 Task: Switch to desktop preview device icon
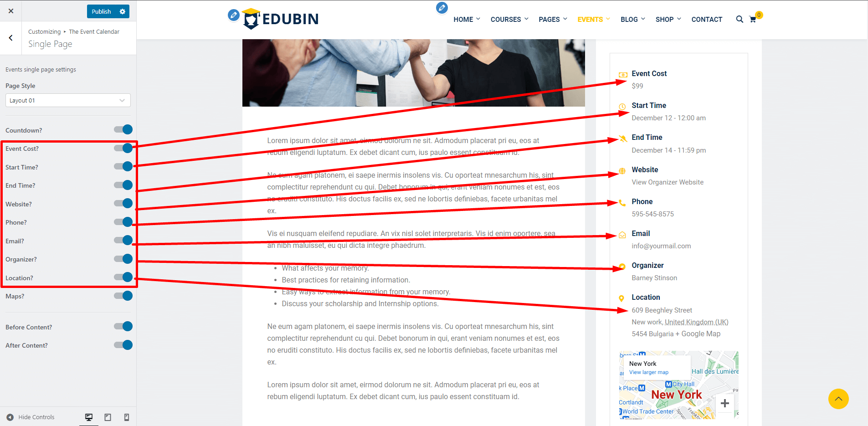point(89,417)
